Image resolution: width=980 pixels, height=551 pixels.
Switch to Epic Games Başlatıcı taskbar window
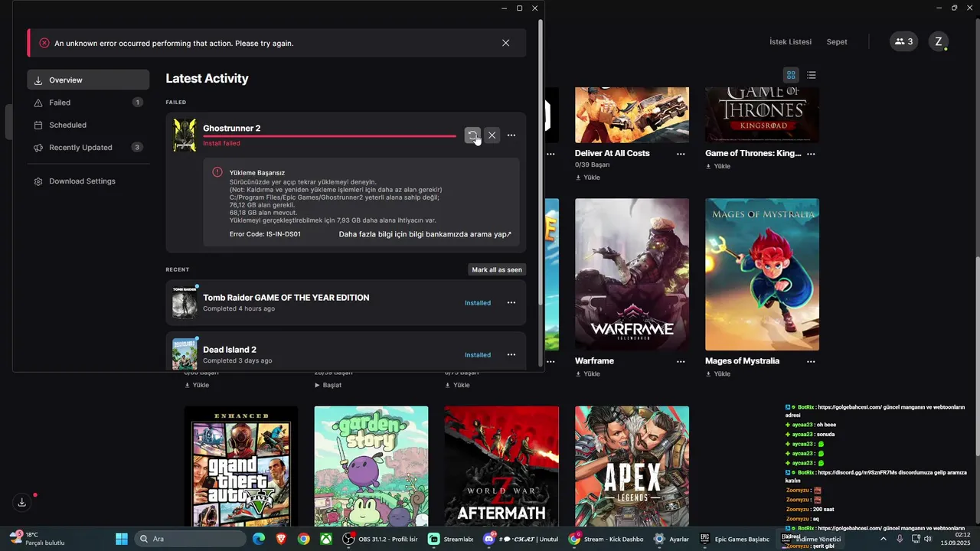[736, 539]
